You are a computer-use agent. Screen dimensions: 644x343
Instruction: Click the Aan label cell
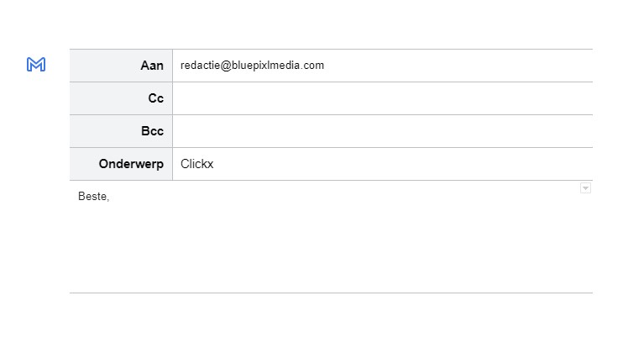pos(121,66)
